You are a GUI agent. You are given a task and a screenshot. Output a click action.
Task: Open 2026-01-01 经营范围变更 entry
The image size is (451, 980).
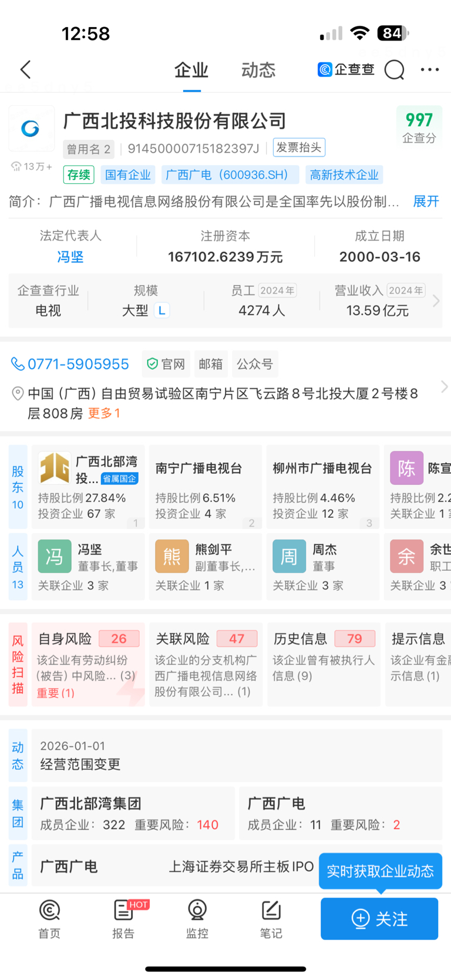point(237,756)
